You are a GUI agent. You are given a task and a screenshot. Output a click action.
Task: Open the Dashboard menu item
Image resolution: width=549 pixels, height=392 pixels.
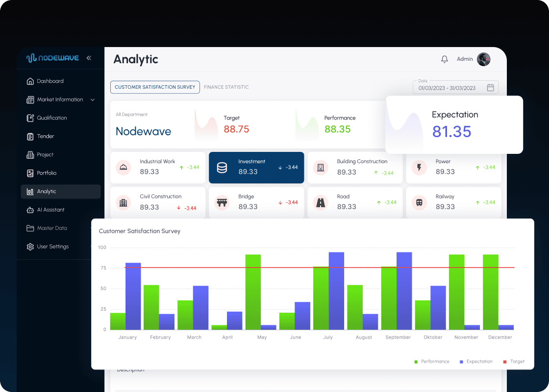(x=61, y=81)
